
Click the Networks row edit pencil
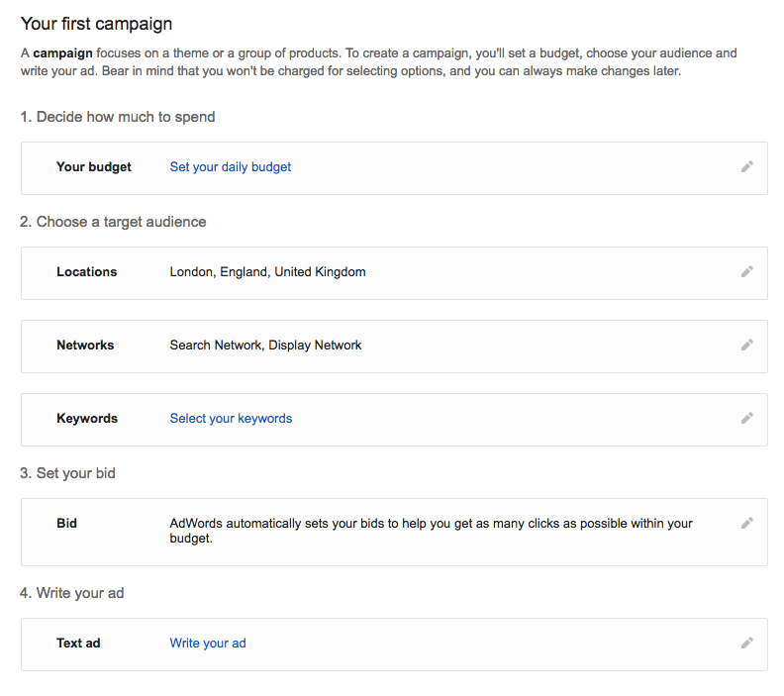(x=747, y=345)
